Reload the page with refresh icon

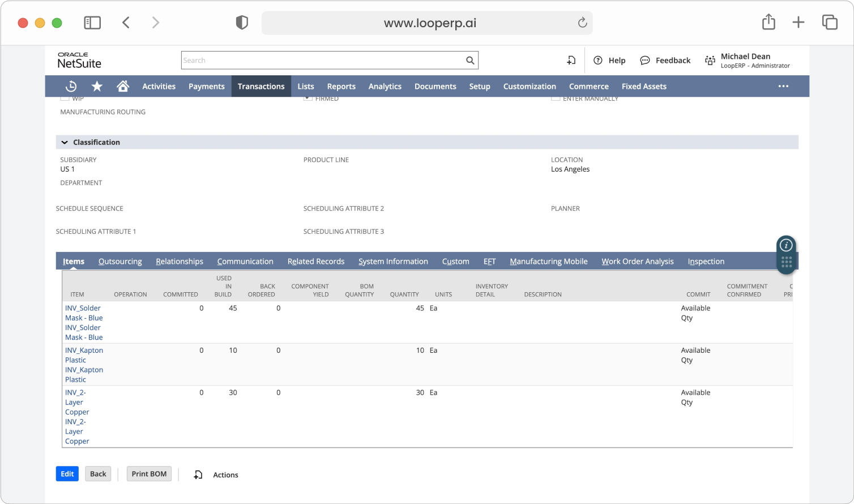pyautogui.click(x=582, y=23)
